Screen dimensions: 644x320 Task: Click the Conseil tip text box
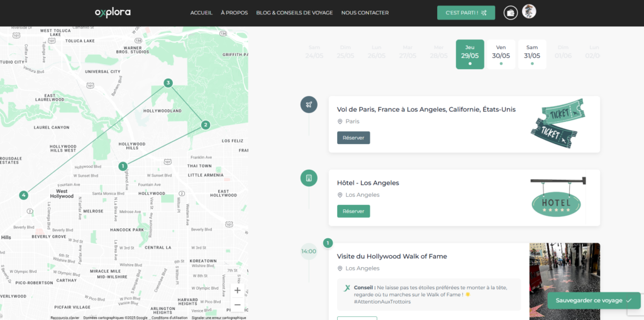point(429,294)
